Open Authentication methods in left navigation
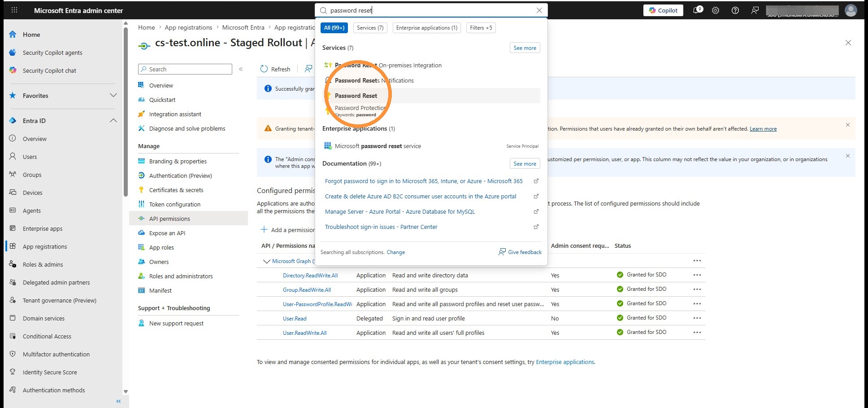 pyautogui.click(x=54, y=390)
